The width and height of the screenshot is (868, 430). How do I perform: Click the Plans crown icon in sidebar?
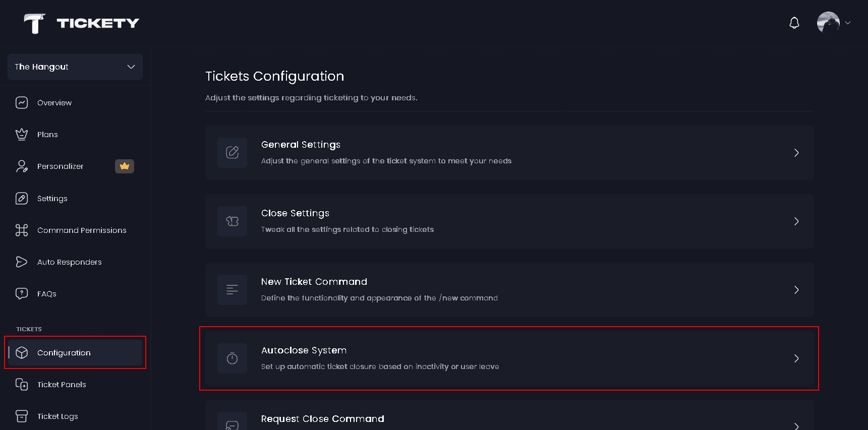pyautogui.click(x=22, y=135)
